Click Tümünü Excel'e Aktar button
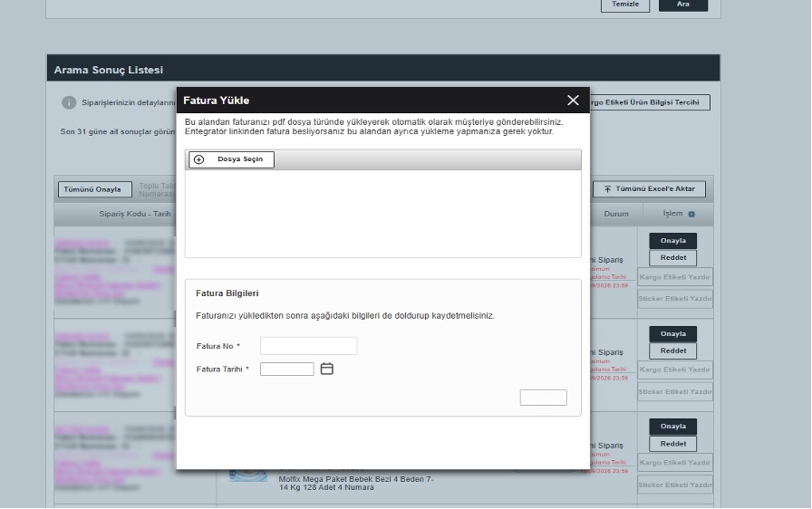812x509 pixels. (650, 188)
